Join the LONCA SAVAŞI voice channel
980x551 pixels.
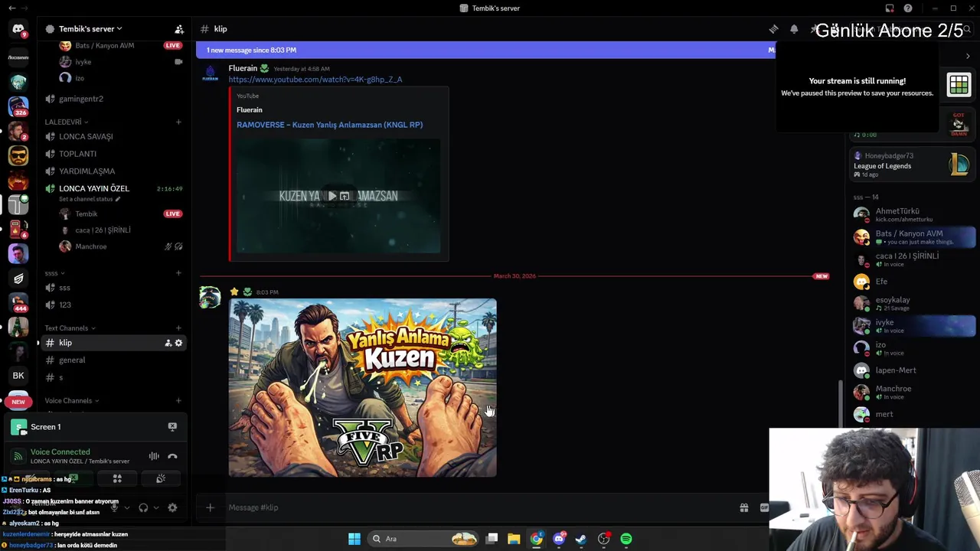pyautogui.click(x=113, y=136)
